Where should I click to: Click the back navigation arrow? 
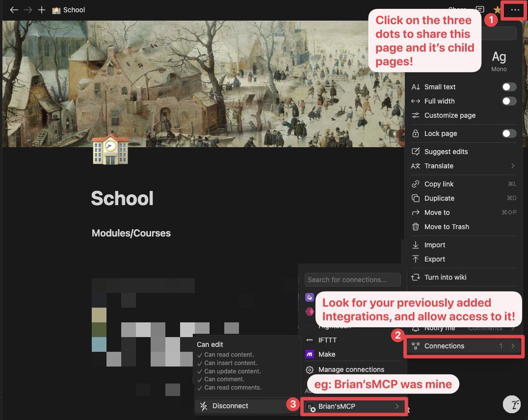[14, 10]
